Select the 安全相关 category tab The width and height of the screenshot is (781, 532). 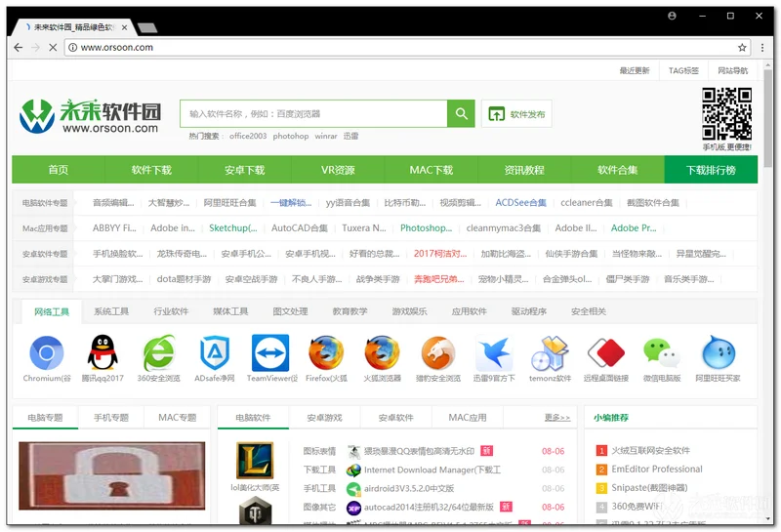[589, 311]
